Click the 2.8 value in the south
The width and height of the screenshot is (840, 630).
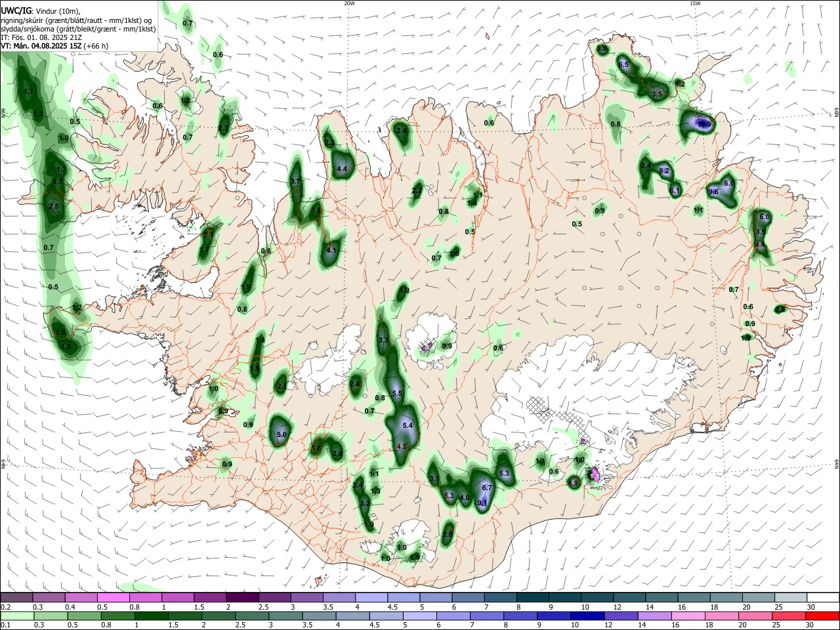pos(448,535)
